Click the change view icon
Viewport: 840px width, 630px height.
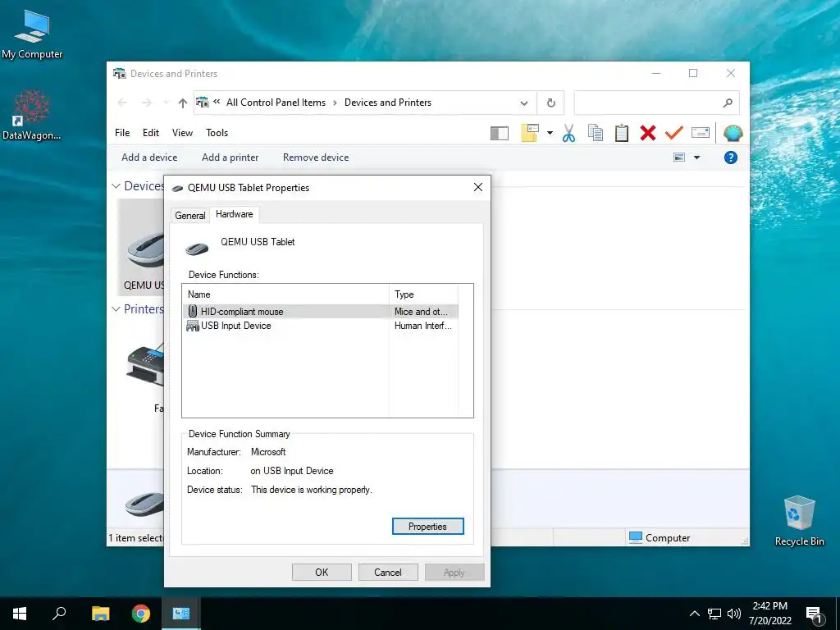tap(679, 157)
